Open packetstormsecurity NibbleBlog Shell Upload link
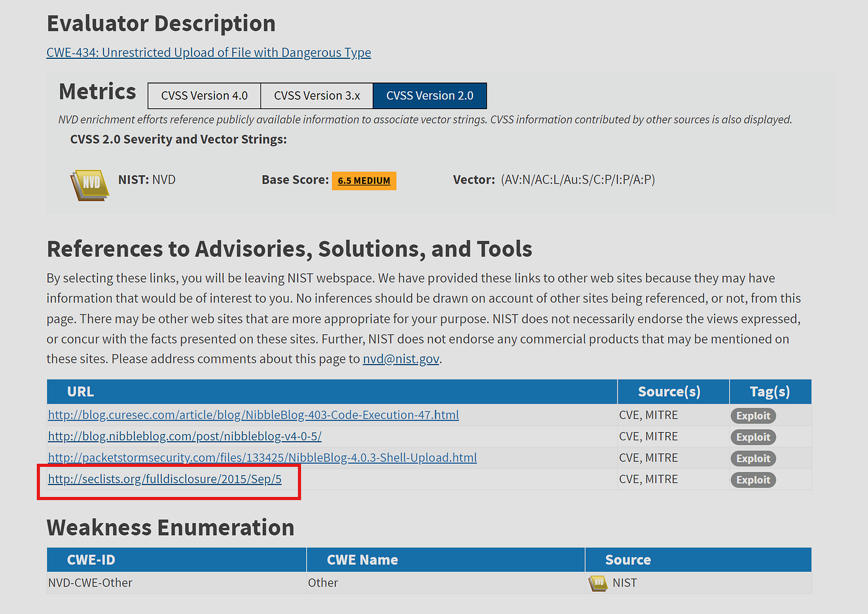The image size is (868, 614). coord(262,458)
